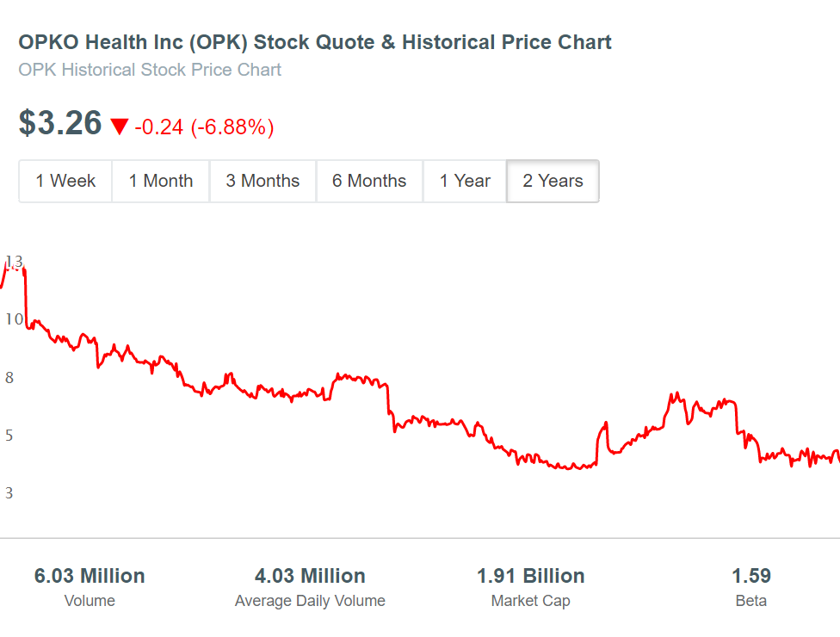Viewport: 840px width, 637px height.
Task: View the 1 Year stock chart
Action: coord(465,181)
